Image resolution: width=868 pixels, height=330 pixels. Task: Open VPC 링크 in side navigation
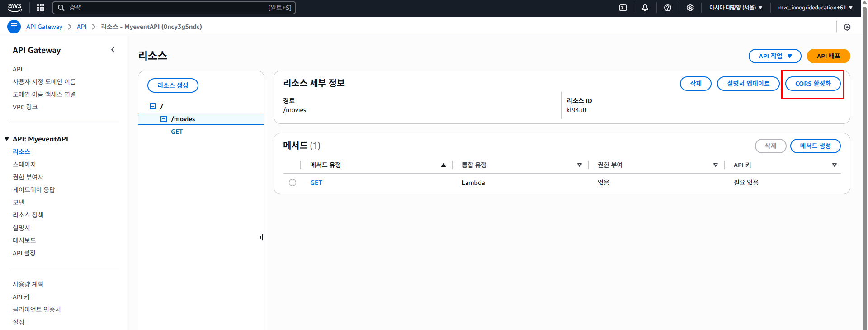coord(25,107)
